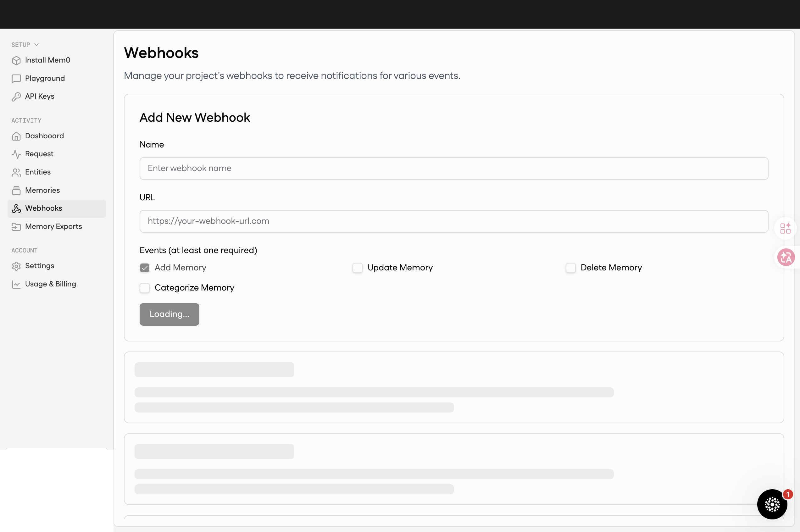Click the API Keys key icon
This screenshot has width=800, height=532.
click(x=16, y=97)
